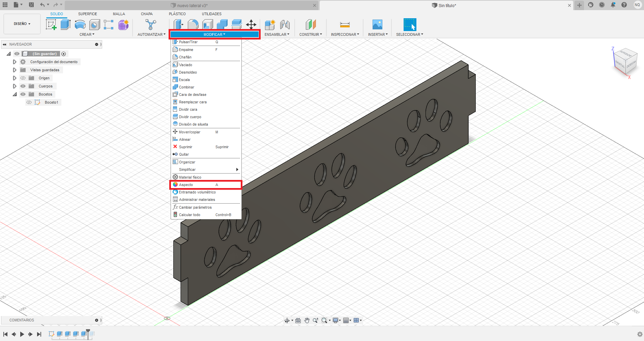Click timeline go-to-start button
The height and width of the screenshot is (341, 644).
click(x=5, y=334)
